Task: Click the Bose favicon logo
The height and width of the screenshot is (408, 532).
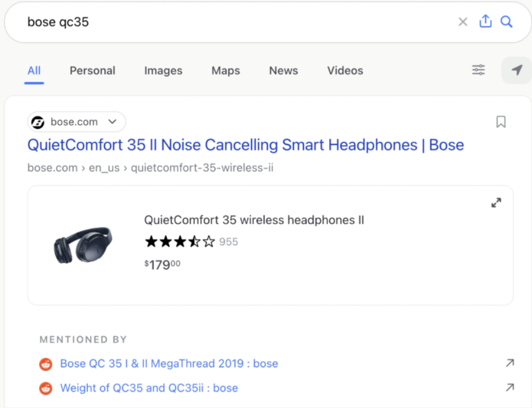Action: tap(38, 122)
